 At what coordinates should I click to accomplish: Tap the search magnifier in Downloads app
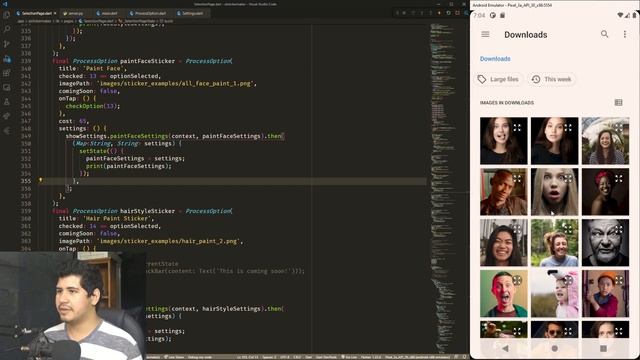604,34
